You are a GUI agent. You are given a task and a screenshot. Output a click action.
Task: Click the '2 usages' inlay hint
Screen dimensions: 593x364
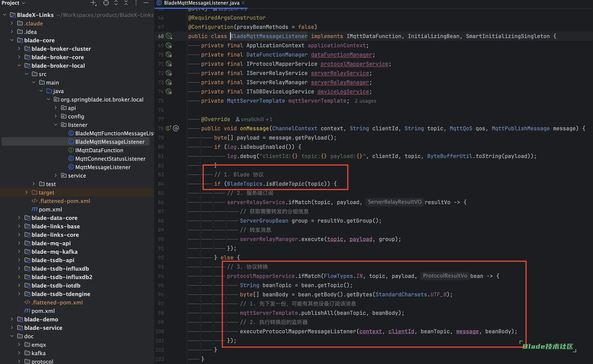point(365,101)
